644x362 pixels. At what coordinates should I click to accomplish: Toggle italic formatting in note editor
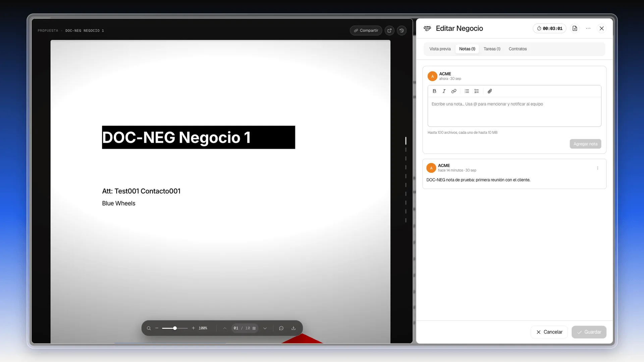click(444, 91)
